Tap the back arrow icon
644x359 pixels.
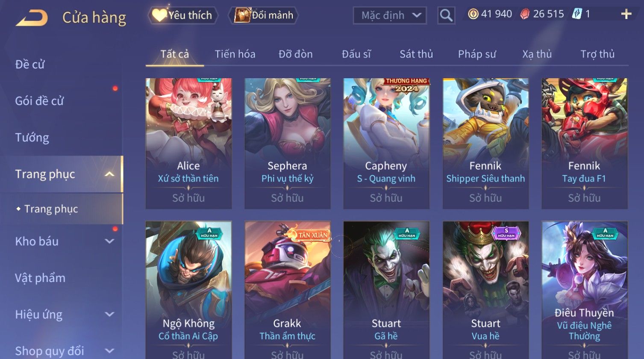tap(32, 18)
